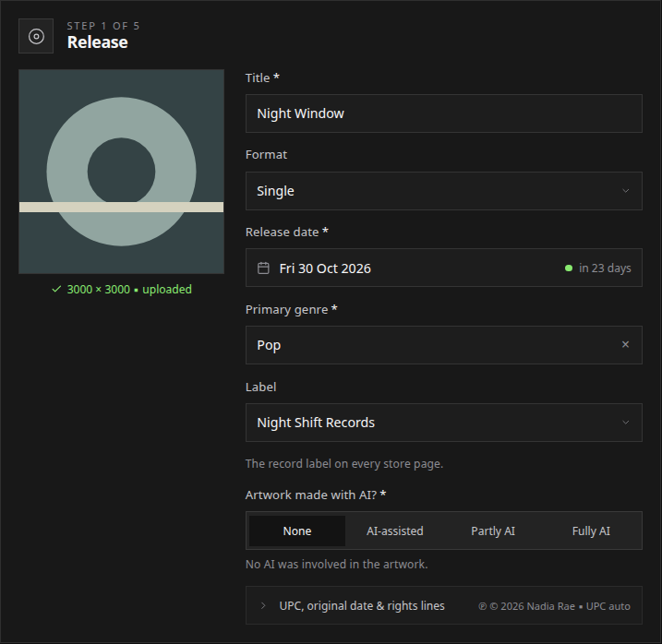This screenshot has height=644, width=662.
Task: Clear the Pop genre with the X icon
Action: click(625, 345)
